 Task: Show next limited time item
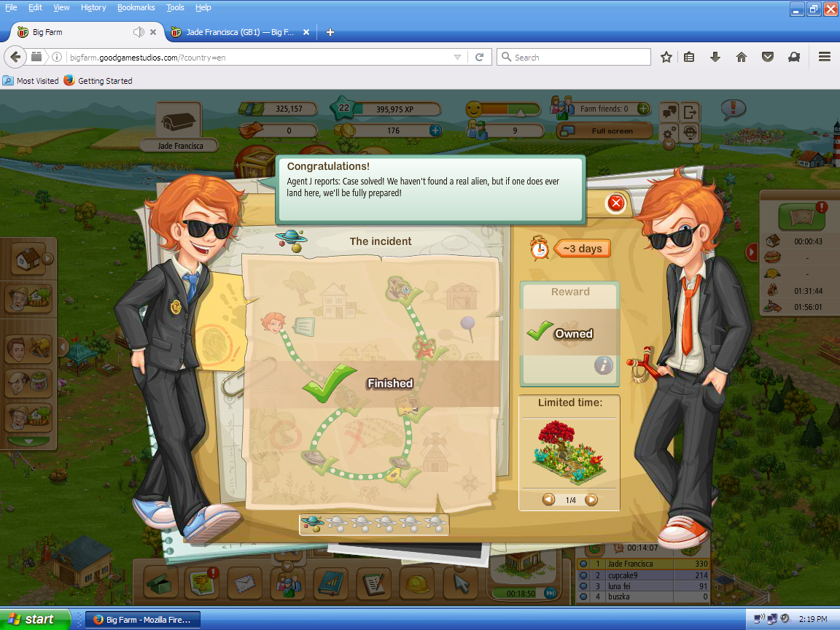click(591, 499)
